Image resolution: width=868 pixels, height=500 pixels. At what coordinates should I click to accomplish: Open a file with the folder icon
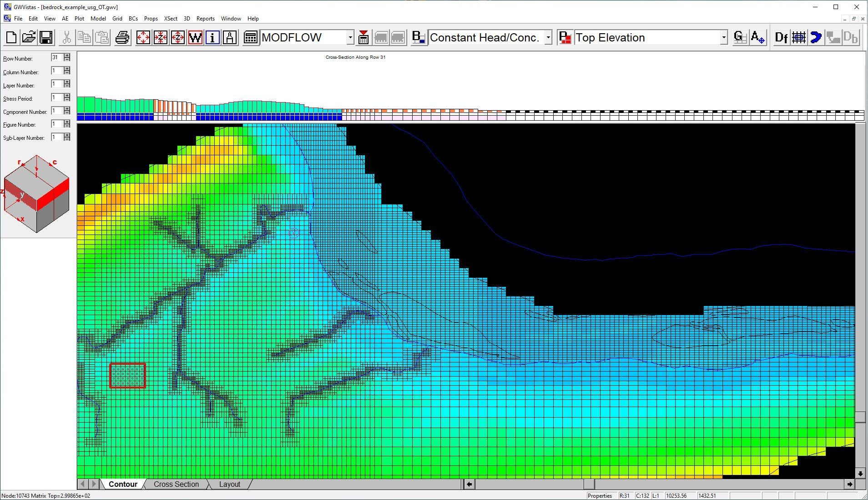pyautogui.click(x=29, y=37)
